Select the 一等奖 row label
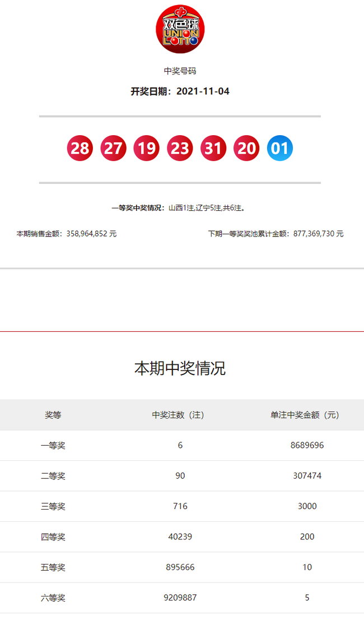 (53, 446)
